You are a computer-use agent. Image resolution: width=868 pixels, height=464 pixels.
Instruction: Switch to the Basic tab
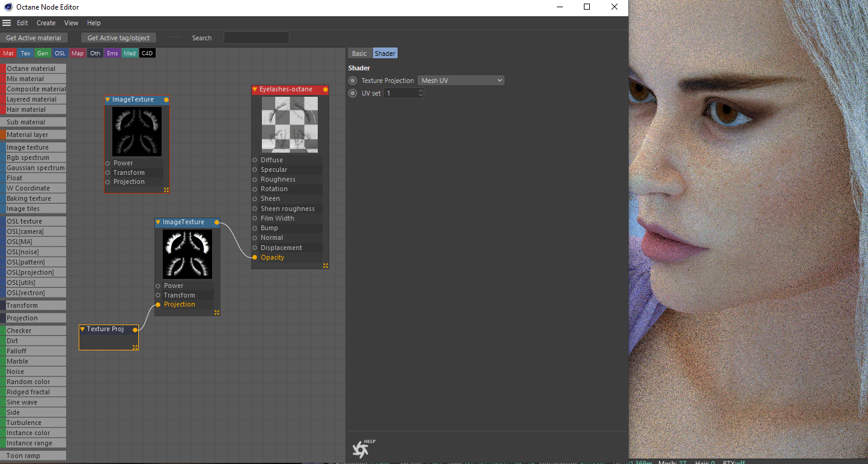pos(359,53)
